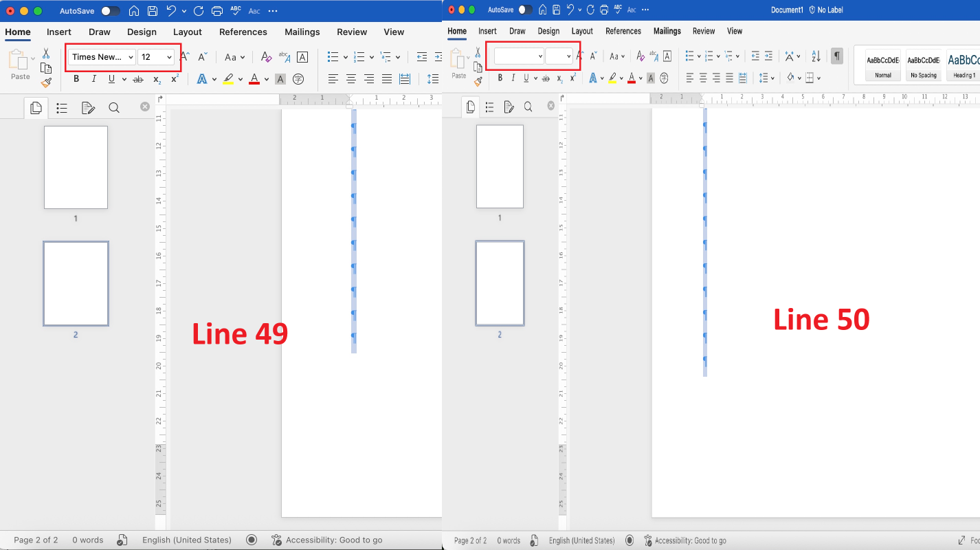
Task: Click the Character Border icon in the Times New Roman window
Action: (x=302, y=57)
